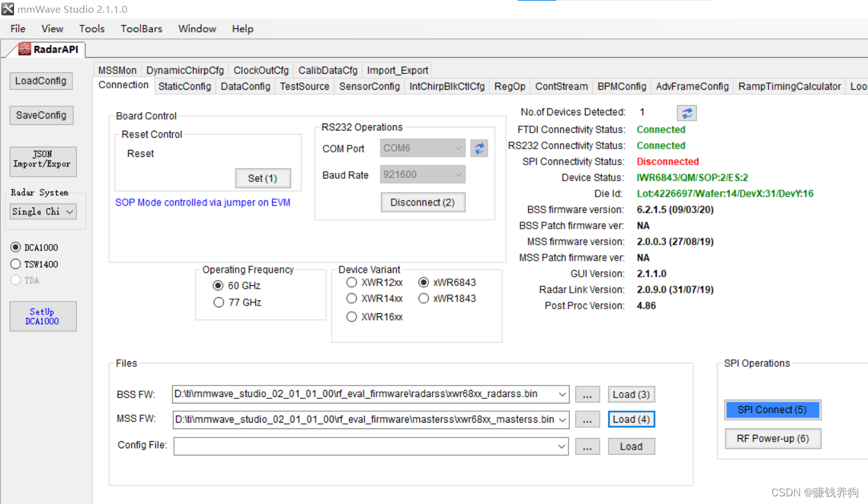Screen dimensions: 868x504
Task: Switch to the DynamicChirpCfg tab
Action: coord(185,70)
